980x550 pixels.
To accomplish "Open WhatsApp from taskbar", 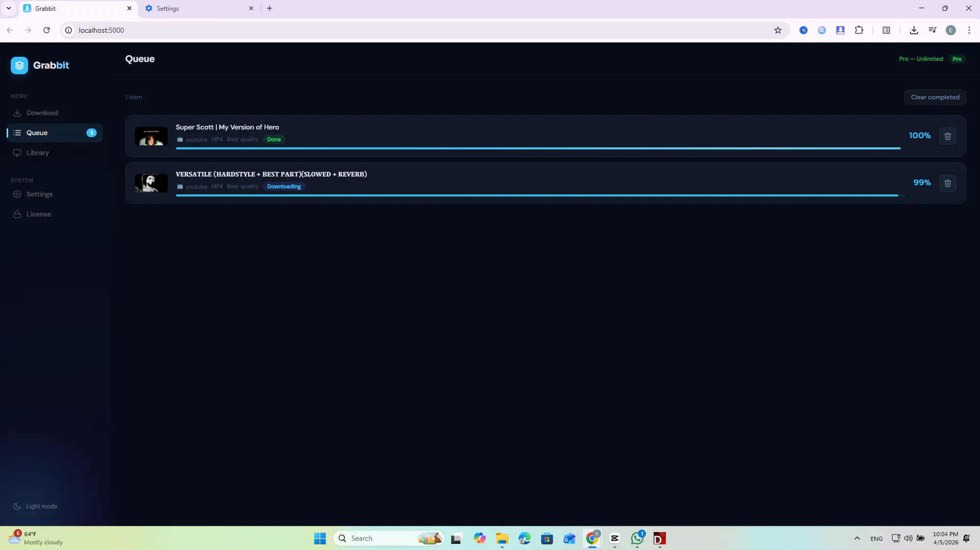I will (x=637, y=539).
